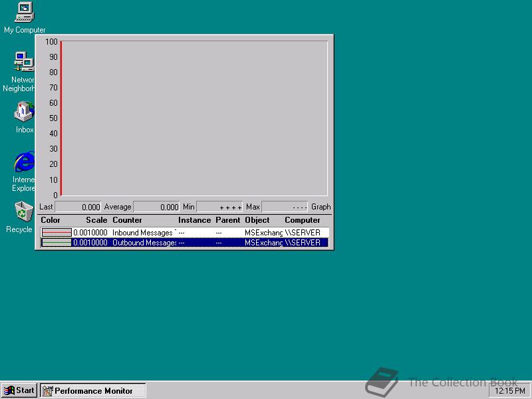
Task: Activate the Performance Monitor taskbar button
Action: coord(93,390)
